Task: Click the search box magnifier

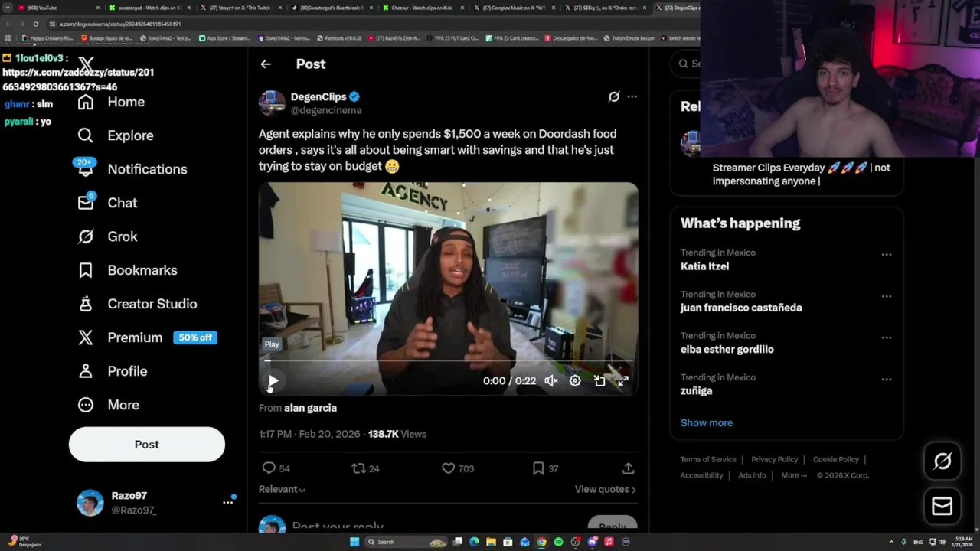Action: coord(684,64)
